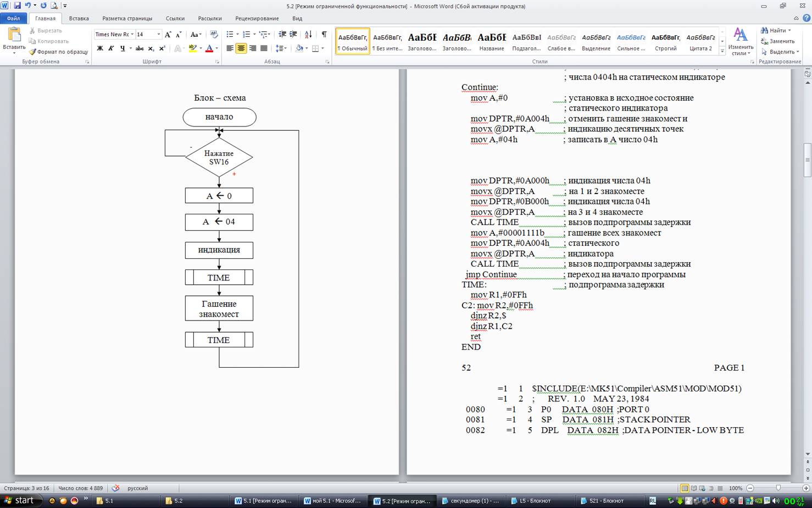Click the sort A-Z icon

tap(308, 34)
